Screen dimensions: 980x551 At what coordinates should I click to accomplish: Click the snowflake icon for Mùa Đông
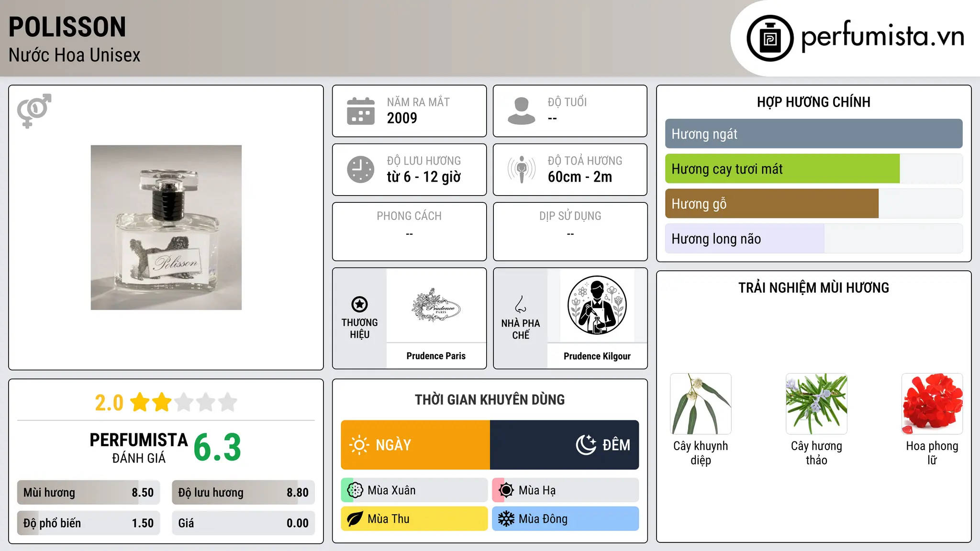coord(506,519)
